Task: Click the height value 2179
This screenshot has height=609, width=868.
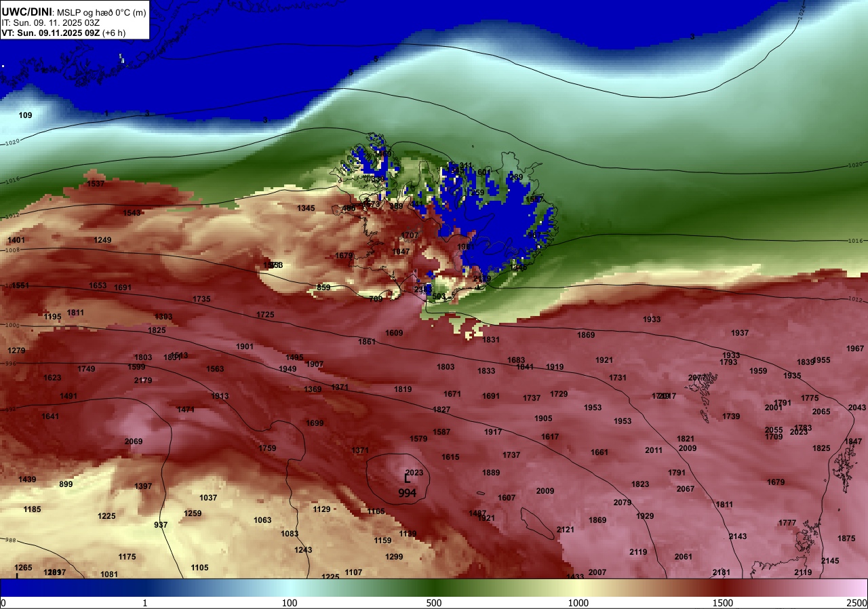Action: click(143, 380)
